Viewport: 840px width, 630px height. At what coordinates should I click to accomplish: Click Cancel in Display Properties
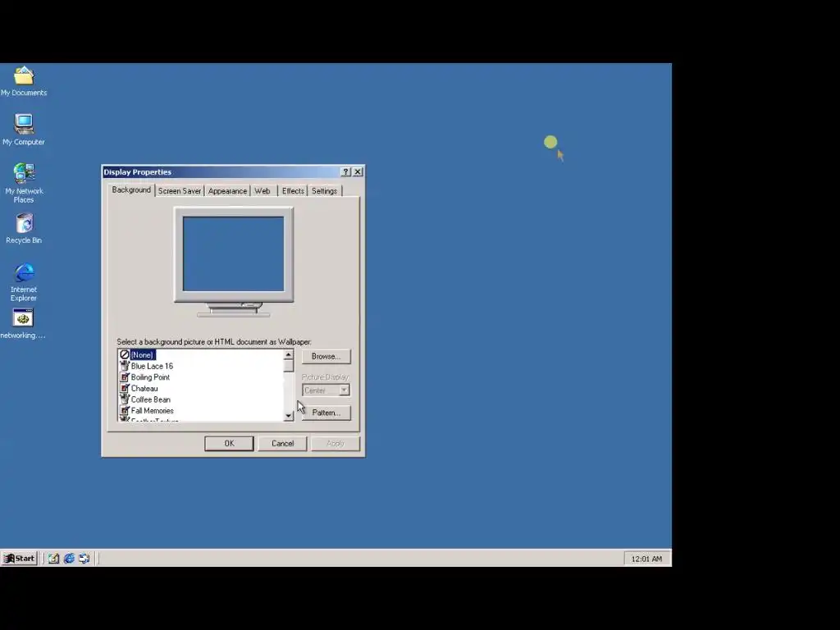coord(282,444)
